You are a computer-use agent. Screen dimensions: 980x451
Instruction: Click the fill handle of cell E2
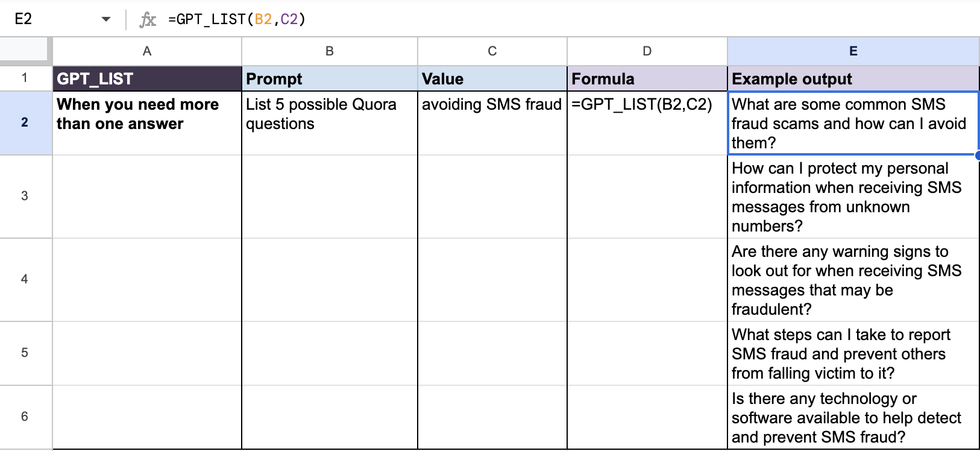(978, 155)
